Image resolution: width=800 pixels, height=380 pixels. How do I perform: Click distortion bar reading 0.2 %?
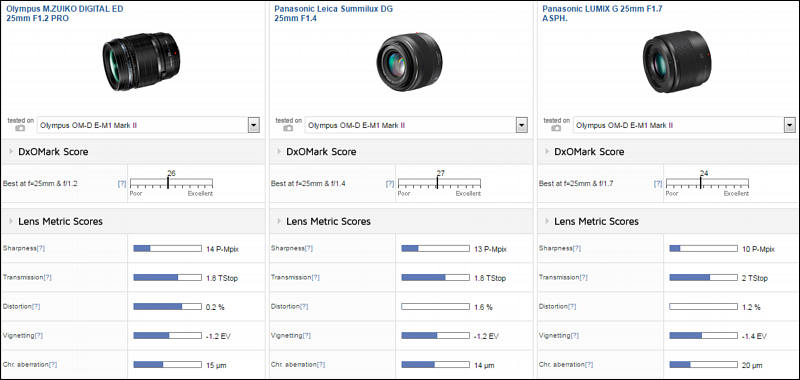(167, 307)
